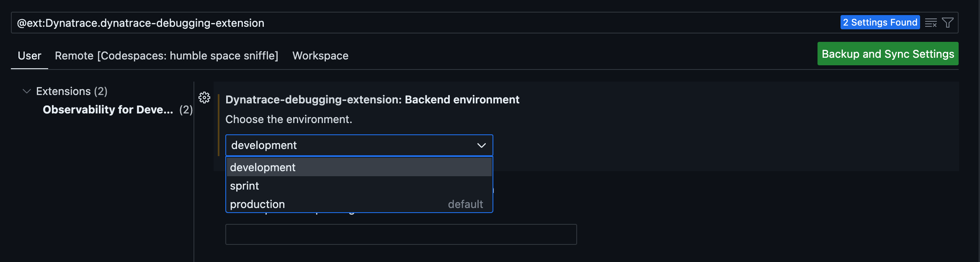Select Extensions (2) in the settings tree
The width and height of the screenshot is (980, 262).
72,91
